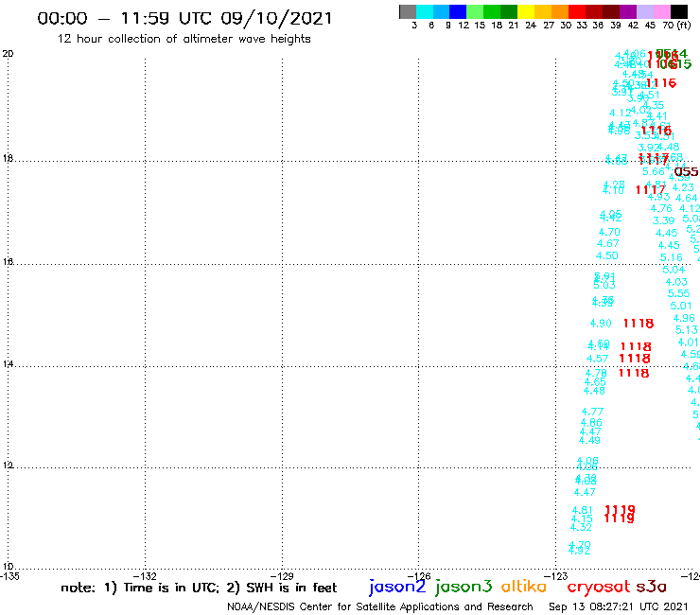Screen dimensions: 700x615
Task: Click the wave height value 4.77
Action: click(592, 412)
